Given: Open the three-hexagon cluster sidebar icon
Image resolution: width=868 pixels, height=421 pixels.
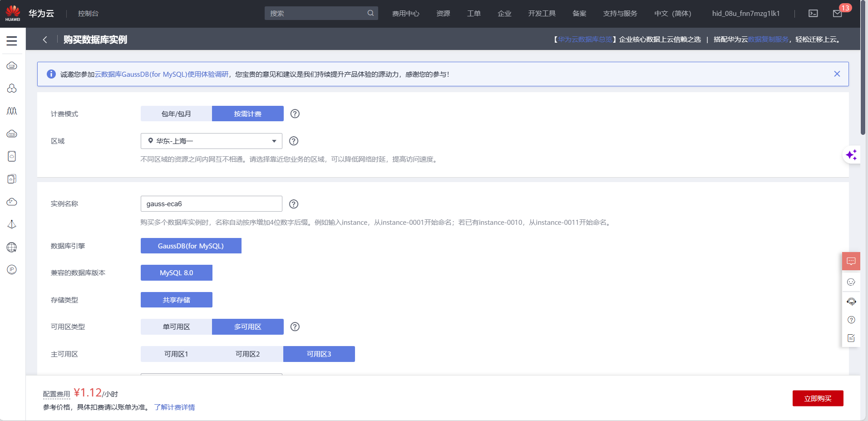Looking at the screenshot, I should [12, 88].
